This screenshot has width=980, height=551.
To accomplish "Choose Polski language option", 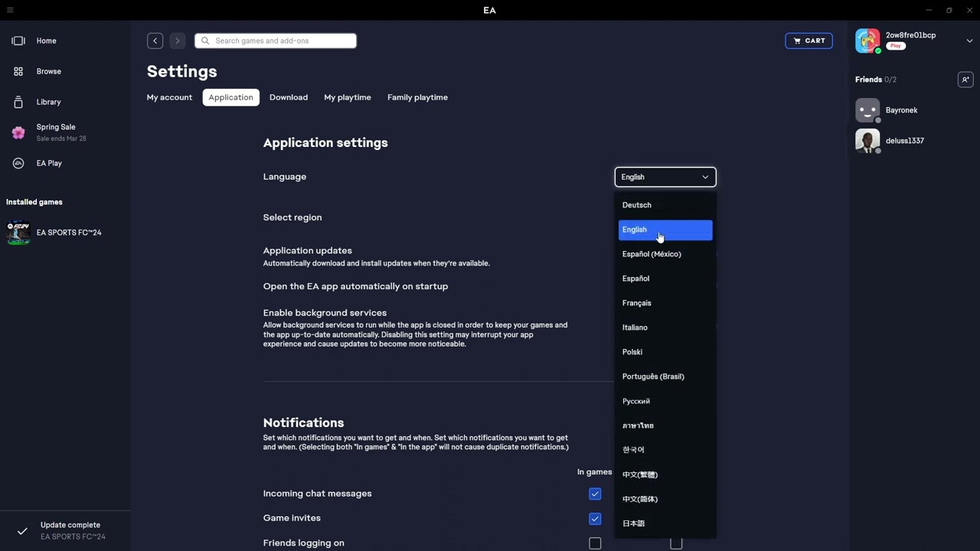I will tap(665, 352).
